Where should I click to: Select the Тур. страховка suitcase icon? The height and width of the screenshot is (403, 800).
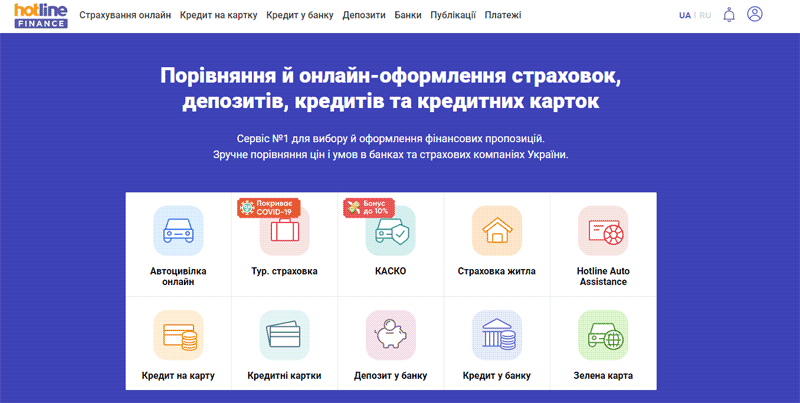pyautogui.click(x=285, y=232)
